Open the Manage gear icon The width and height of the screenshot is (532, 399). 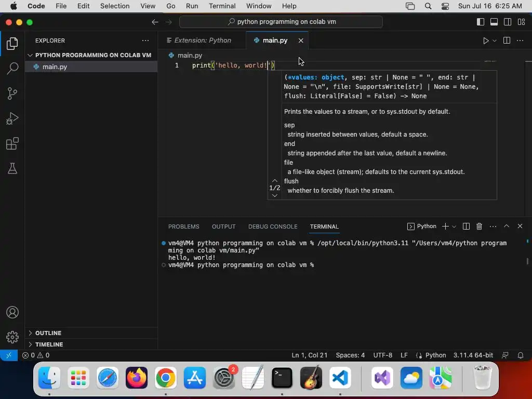click(x=12, y=337)
